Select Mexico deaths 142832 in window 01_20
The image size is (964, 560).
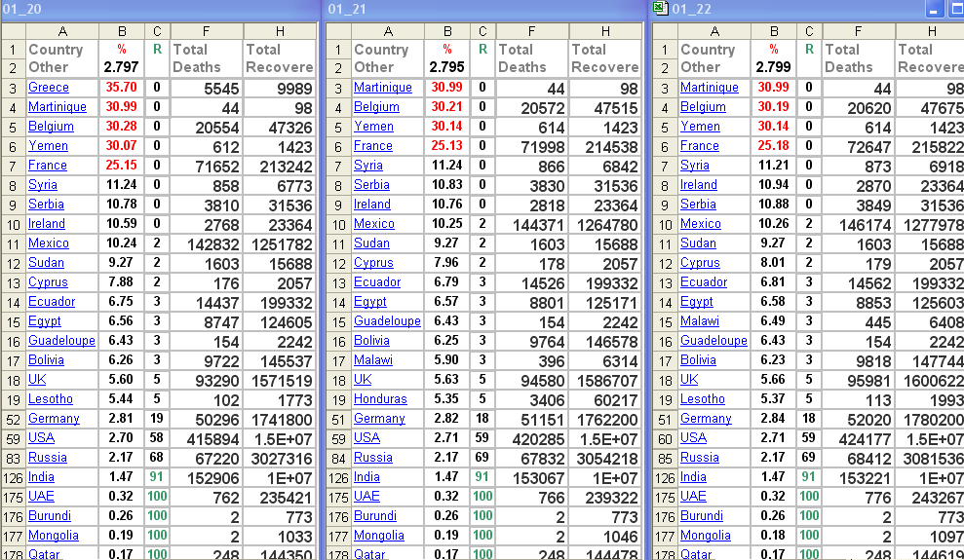[x=207, y=244]
